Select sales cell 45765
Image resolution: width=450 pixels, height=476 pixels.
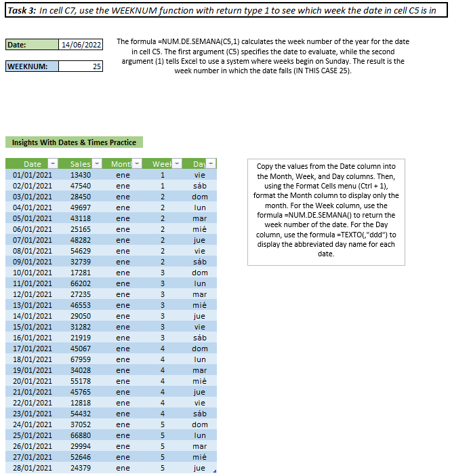pyautogui.click(x=80, y=392)
